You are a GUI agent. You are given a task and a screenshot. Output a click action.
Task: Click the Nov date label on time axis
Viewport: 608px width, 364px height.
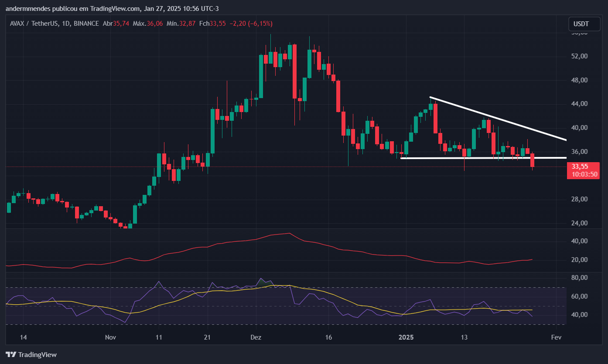click(111, 337)
